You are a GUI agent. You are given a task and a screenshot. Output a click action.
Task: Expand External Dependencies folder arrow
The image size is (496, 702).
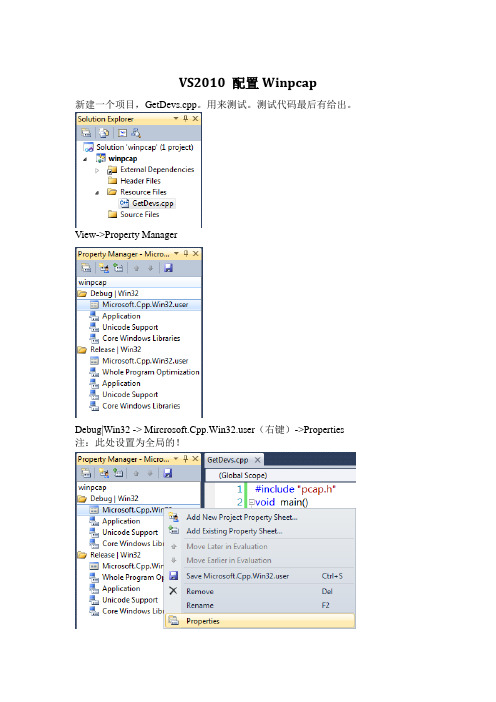tap(97, 170)
